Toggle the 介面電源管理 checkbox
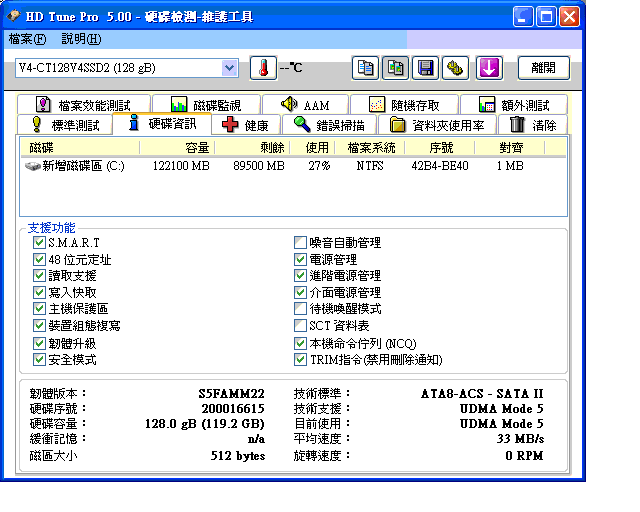Viewport: 640px width, 512px height. click(x=300, y=292)
